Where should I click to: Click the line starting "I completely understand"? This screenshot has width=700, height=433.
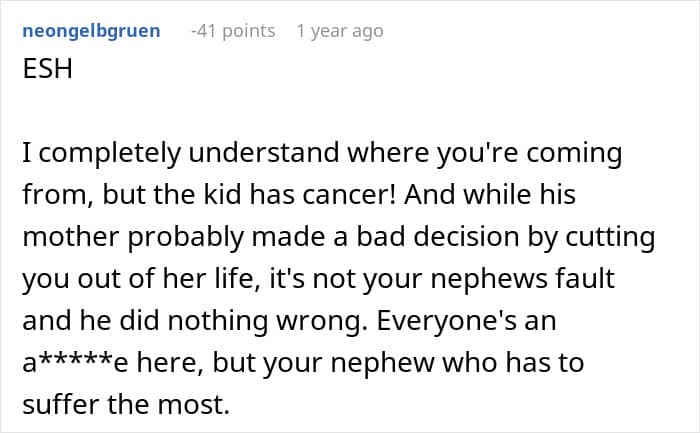[x=321, y=155]
